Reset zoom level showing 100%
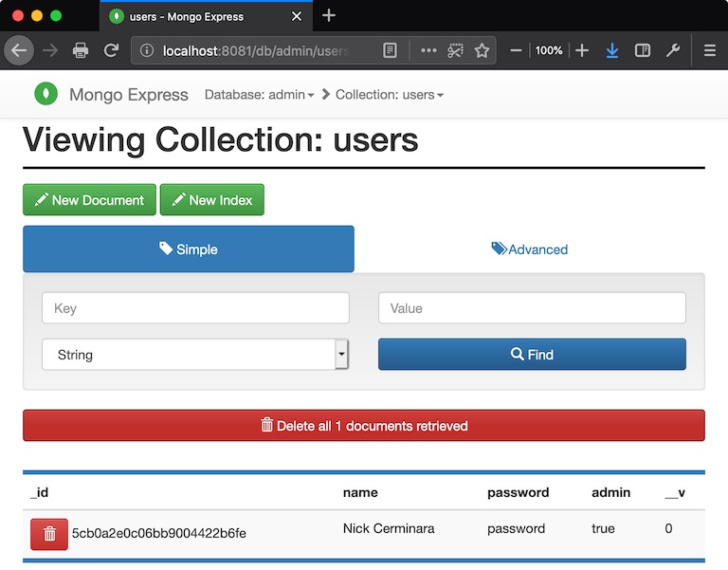 point(549,50)
